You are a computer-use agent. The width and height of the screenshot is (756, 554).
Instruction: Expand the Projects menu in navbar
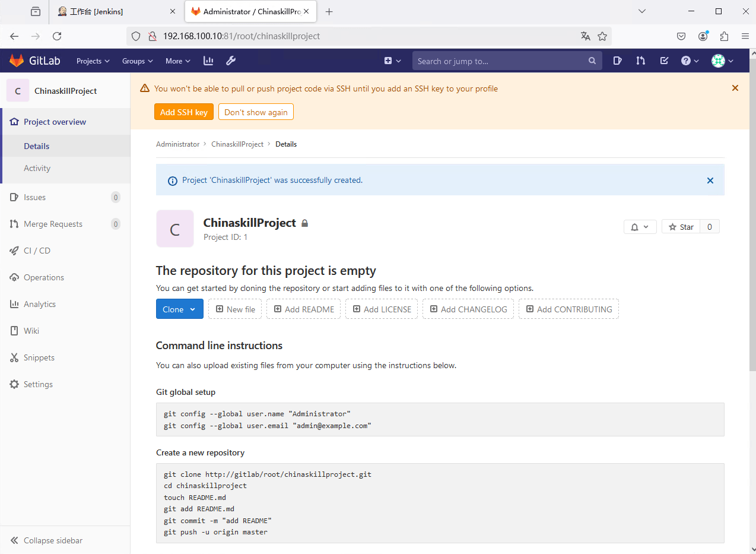pyautogui.click(x=93, y=61)
